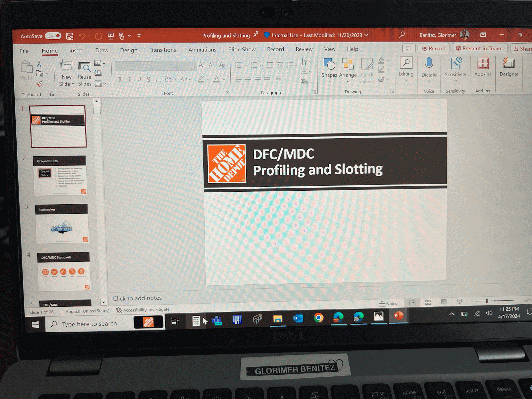This screenshot has width=532, height=399.
Task: Toggle the Notes pane in status bar
Action: (388, 303)
